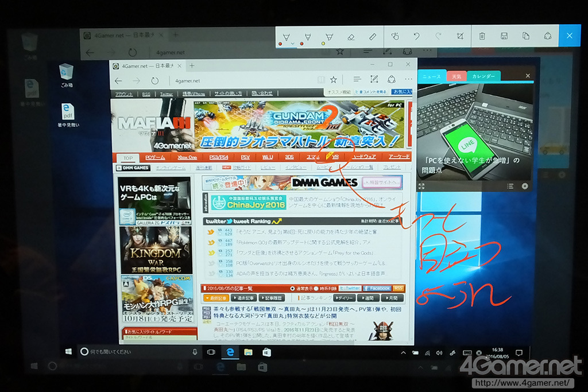Select the crop tool in sketch toolbar

[460, 36]
